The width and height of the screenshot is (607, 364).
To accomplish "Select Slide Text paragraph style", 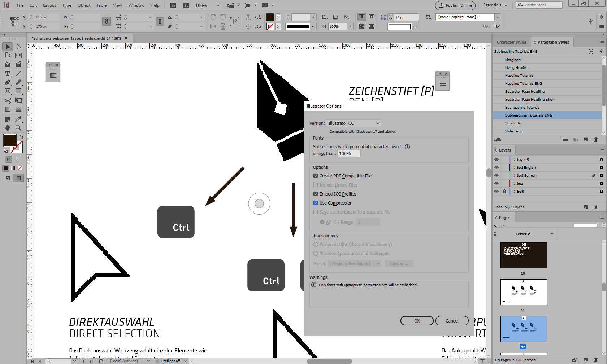I will point(547,131).
